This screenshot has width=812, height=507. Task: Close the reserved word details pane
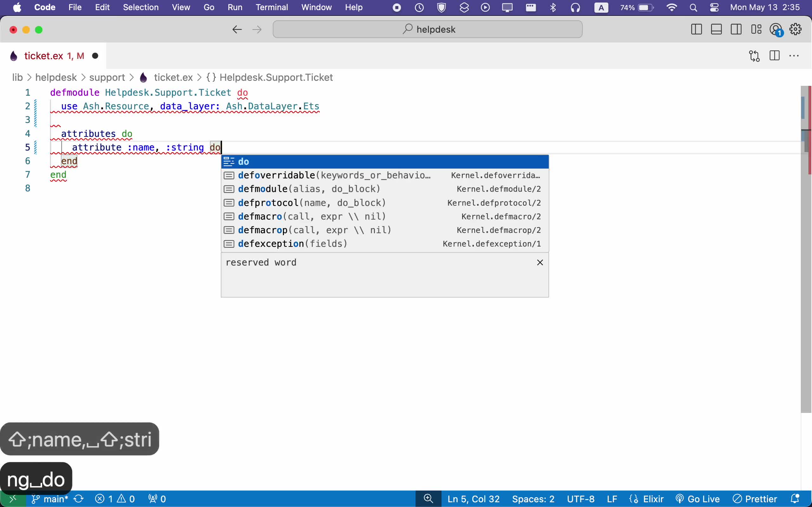540,263
